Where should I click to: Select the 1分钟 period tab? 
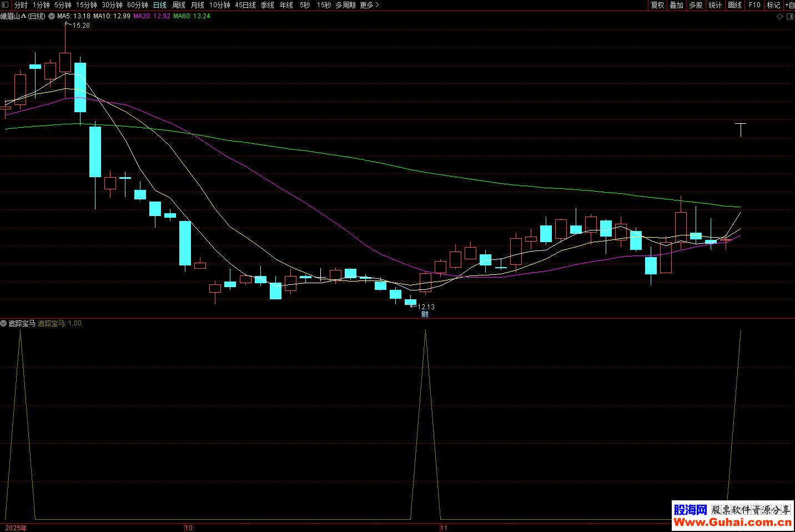pos(41,5)
